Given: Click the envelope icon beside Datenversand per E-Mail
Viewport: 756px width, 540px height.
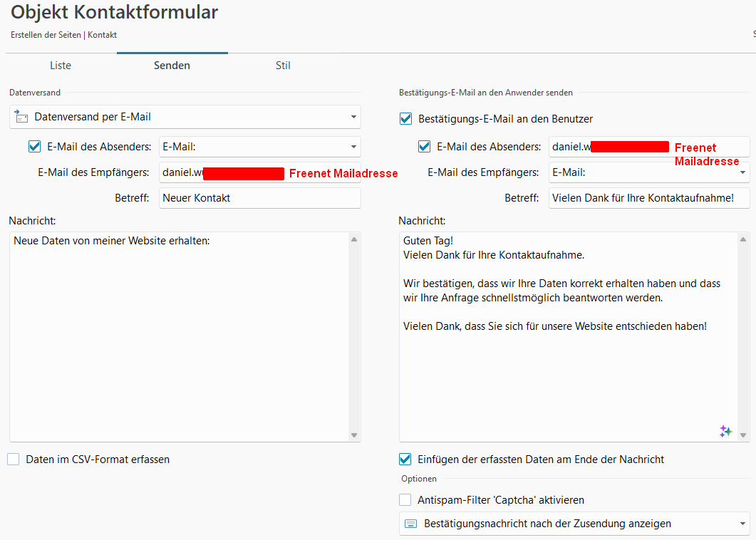Looking at the screenshot, I should click(22, 117).
